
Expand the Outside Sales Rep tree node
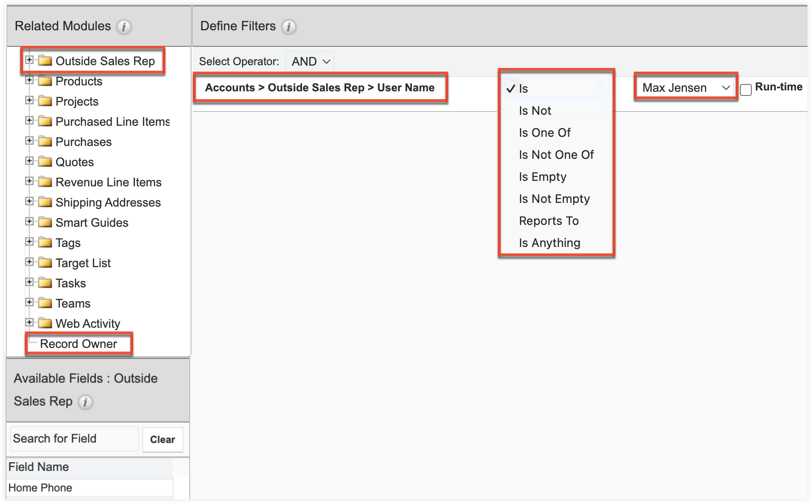pyautogui.click(x=29, y=60)
